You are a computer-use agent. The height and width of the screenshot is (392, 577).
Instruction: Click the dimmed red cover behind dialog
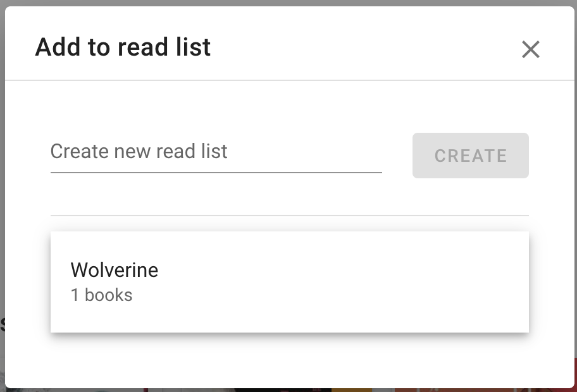[x=481, y=389]
